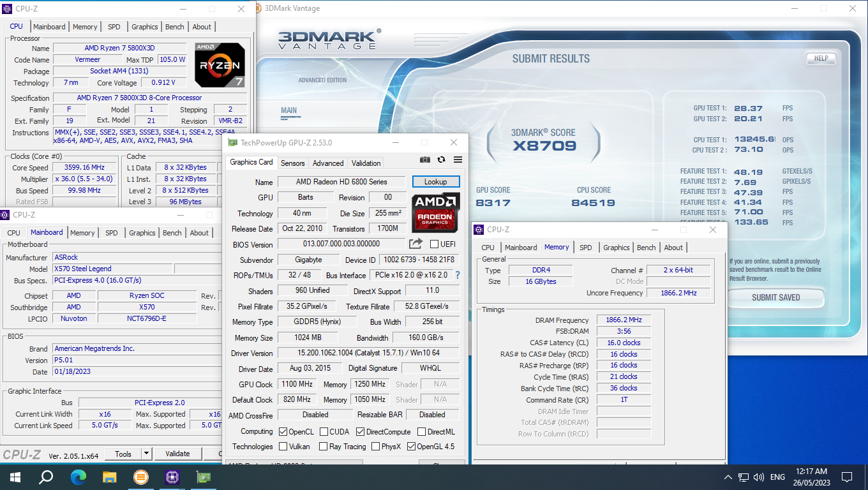
Task: Click the BIOS export share icon in GPU-Z
Action: [x=415, y=244]
